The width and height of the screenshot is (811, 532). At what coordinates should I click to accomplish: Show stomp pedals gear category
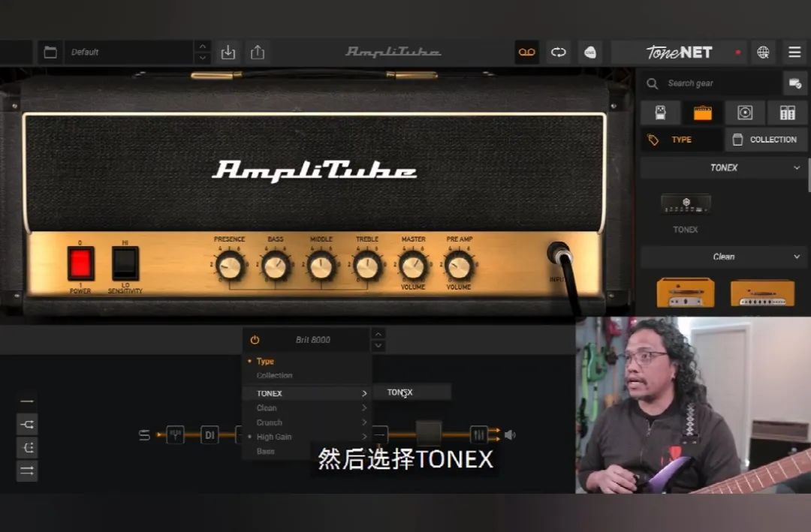[661, 113]
